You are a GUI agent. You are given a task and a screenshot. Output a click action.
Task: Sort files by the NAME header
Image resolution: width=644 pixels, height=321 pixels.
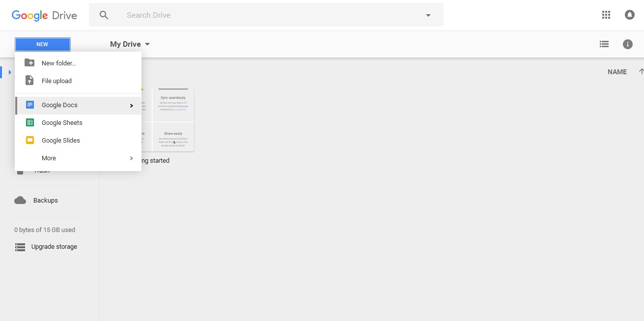[617, 72]
